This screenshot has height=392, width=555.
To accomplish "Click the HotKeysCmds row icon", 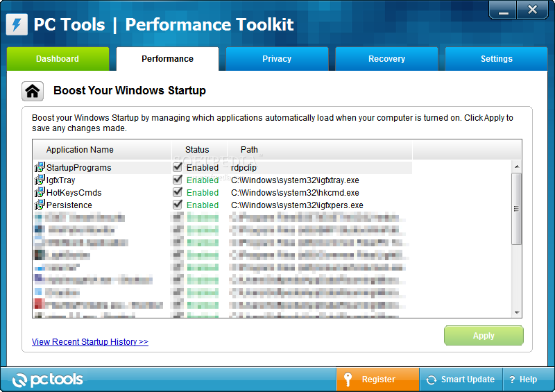I will (40, 192).
